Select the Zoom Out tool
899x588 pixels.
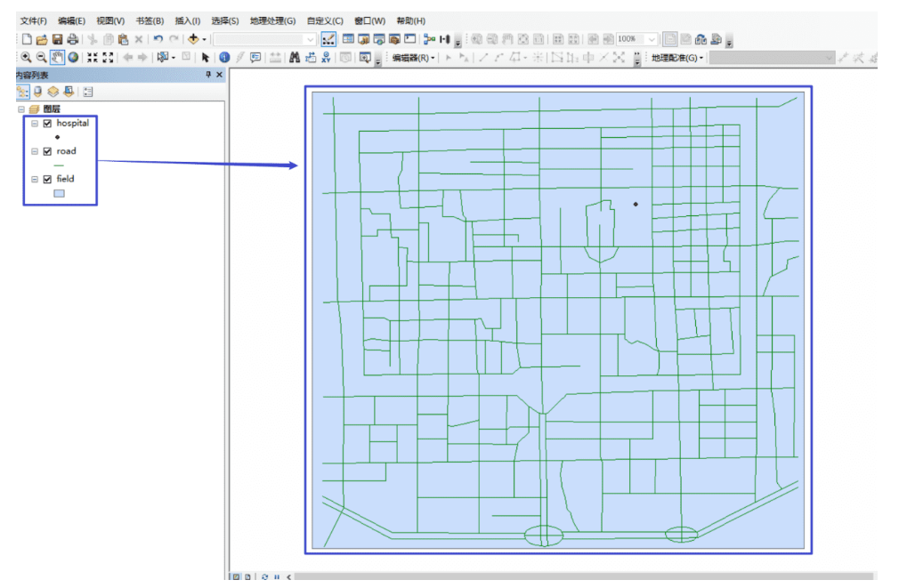point(41,57)
